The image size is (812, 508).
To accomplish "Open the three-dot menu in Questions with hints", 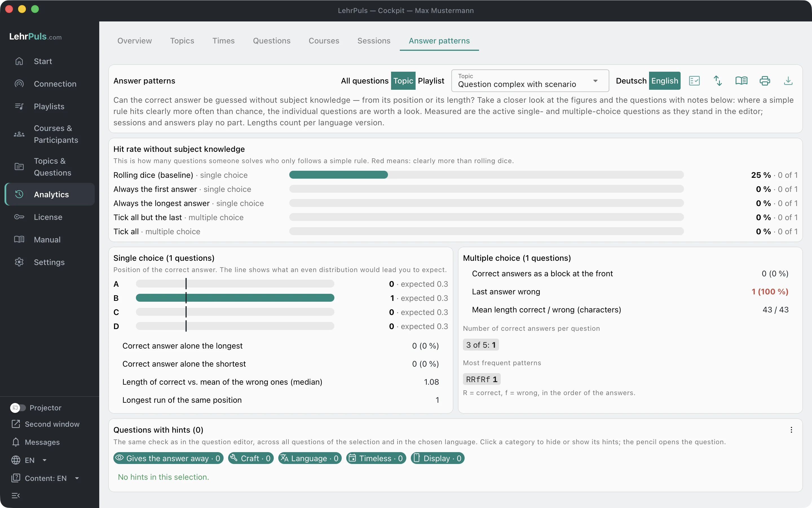I will 791,430.
